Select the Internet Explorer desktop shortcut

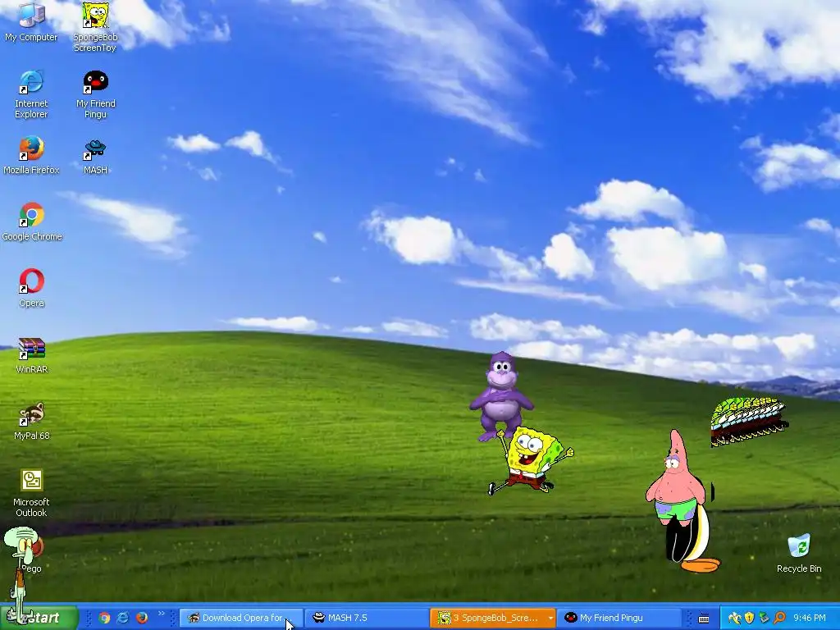(31, 94)
